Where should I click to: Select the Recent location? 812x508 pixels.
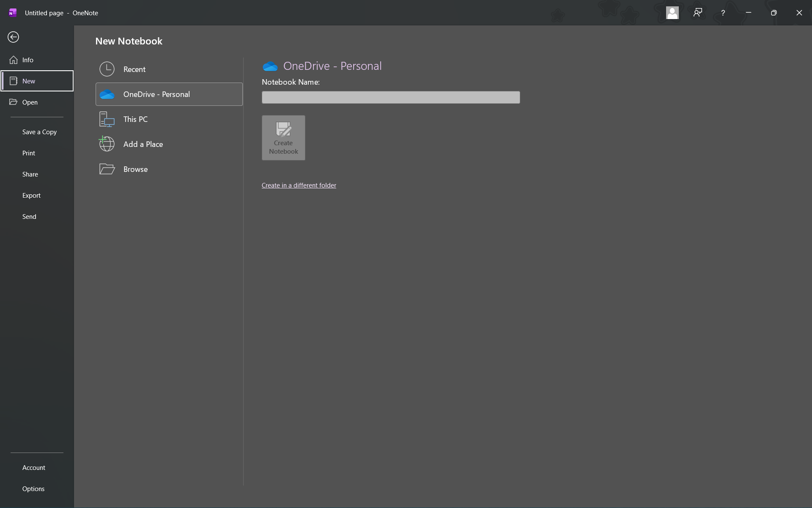169,69
